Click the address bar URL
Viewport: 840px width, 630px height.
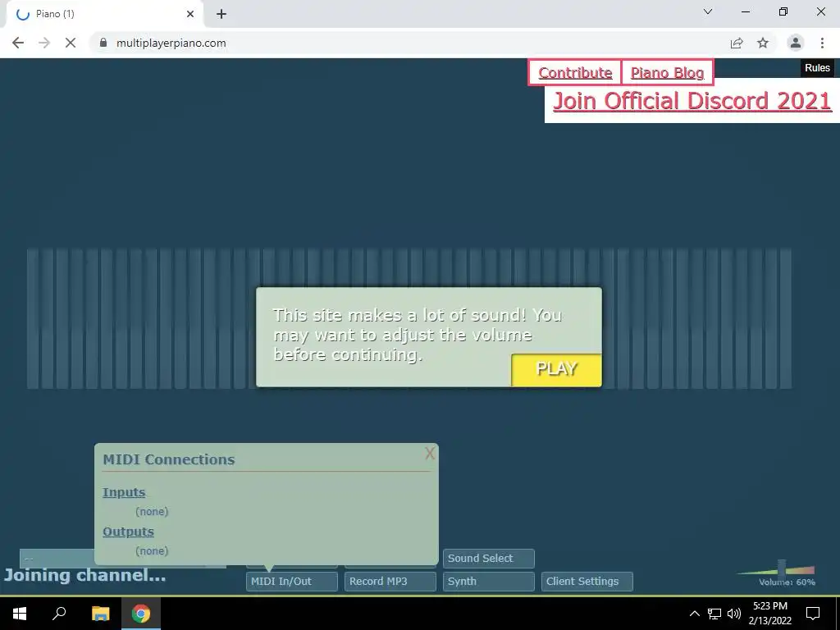[171, 43]
